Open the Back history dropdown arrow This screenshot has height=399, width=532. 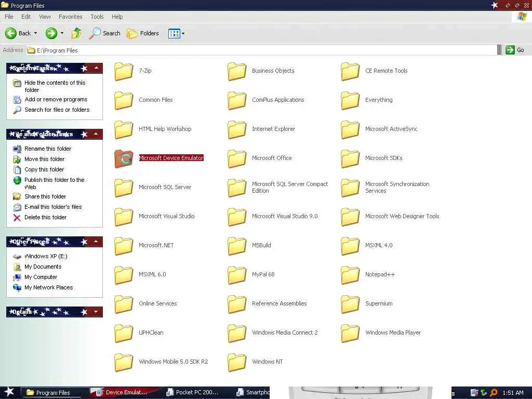pyautogui.click(x=35, y=33)
